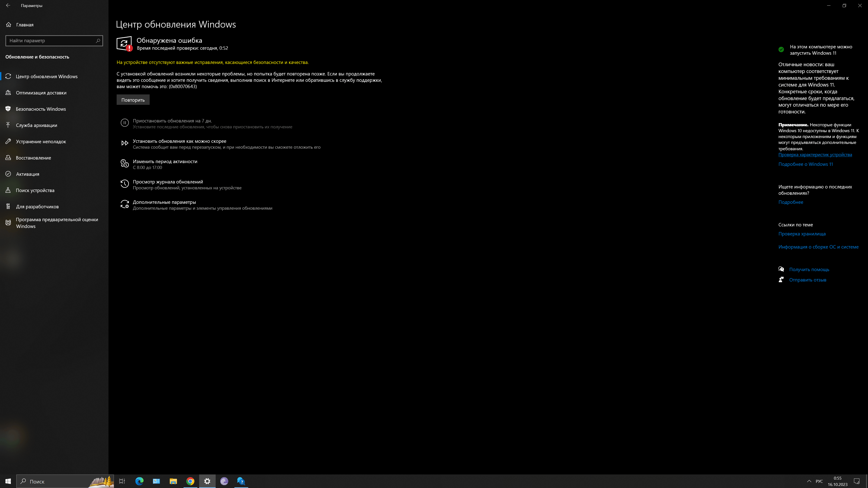
Task: Click the Повторить button
Action: (x=133, y=100)
